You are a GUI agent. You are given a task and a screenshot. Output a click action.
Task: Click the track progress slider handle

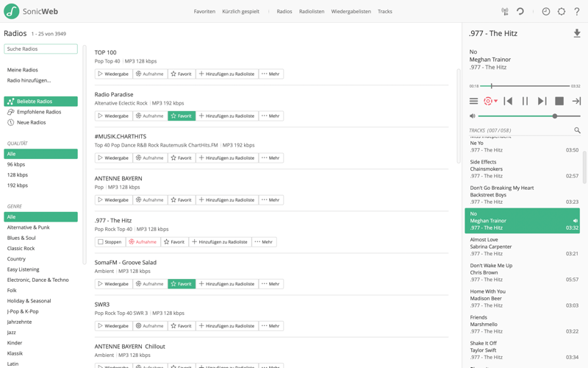pos(491,86)
